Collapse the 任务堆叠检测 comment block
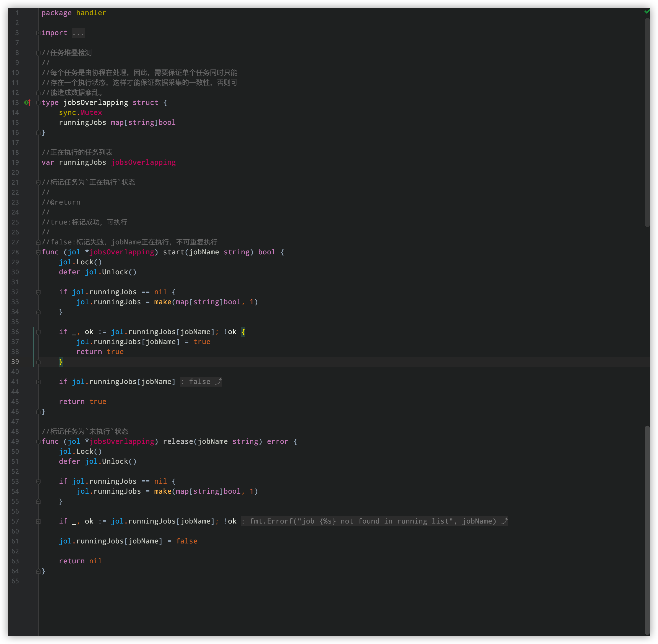Viewport: 658px width, 644px height. (38, 53)
